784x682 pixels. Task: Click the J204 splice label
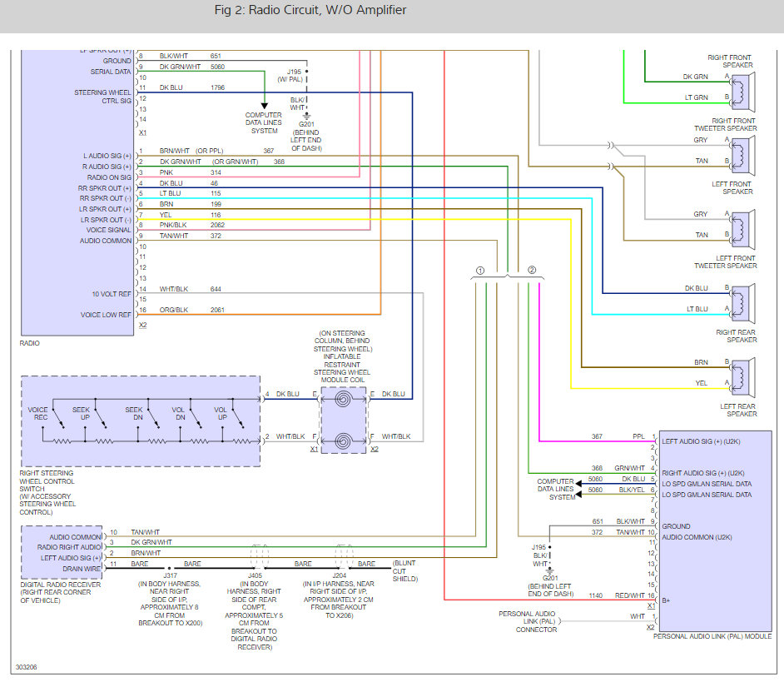340,575
